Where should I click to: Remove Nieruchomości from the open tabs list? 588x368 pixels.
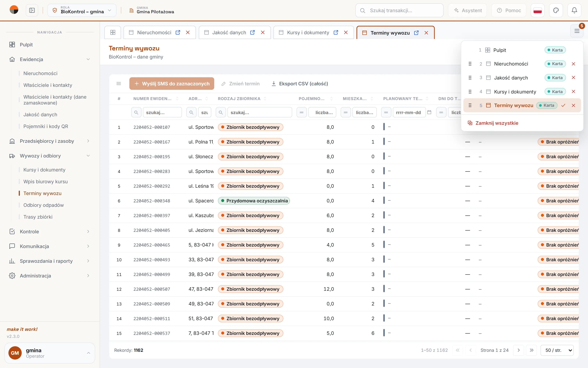click(x=573, y=64)
